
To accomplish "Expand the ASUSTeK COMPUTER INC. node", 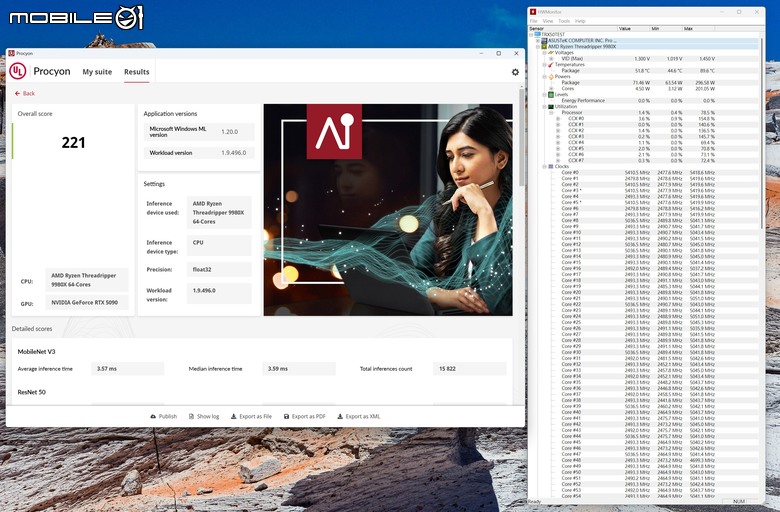I will [538, 40].
